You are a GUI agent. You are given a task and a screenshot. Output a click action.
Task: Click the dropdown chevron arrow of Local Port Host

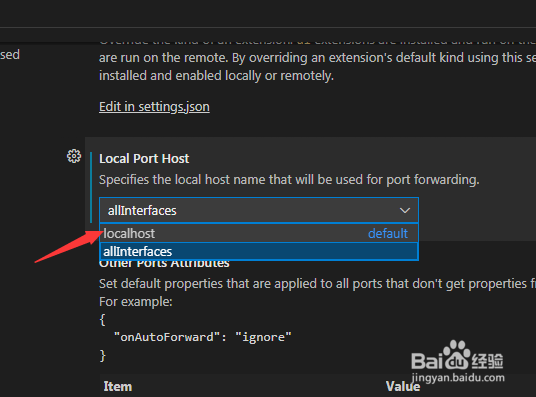tap(405, 210)
